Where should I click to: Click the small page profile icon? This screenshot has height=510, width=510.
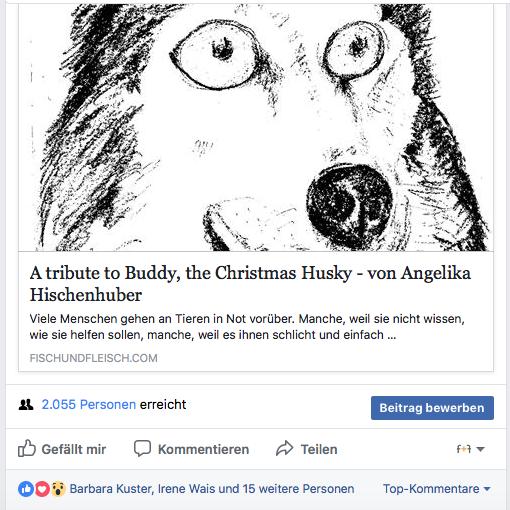coord(464,449)
